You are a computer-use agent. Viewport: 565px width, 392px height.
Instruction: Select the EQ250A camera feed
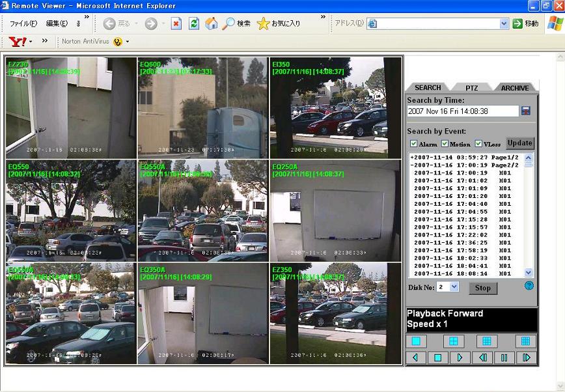[x=335, y=211]
